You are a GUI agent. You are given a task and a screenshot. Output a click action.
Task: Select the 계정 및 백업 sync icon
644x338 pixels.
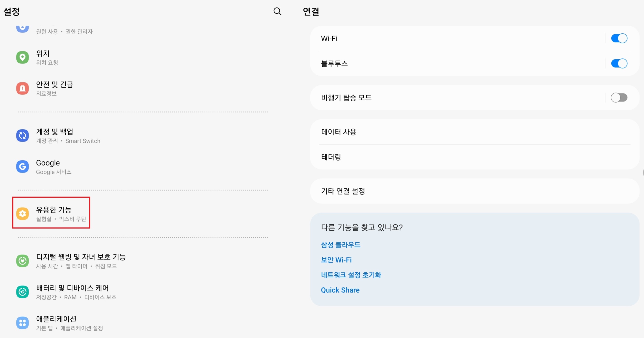point(22,136)
